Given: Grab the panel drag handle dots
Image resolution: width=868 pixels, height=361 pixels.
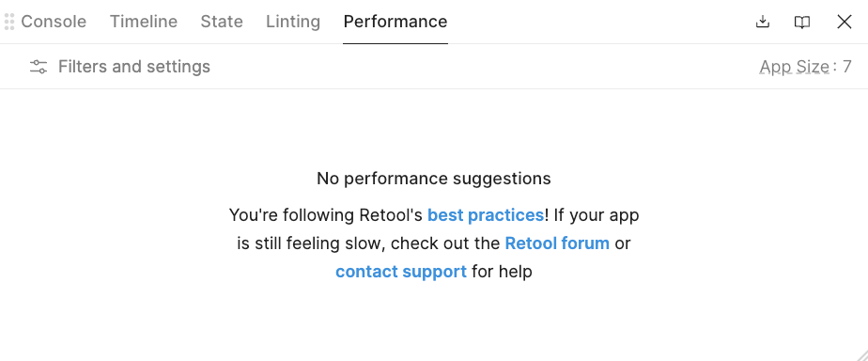Looking at the screenshot, I should (8, 22).
